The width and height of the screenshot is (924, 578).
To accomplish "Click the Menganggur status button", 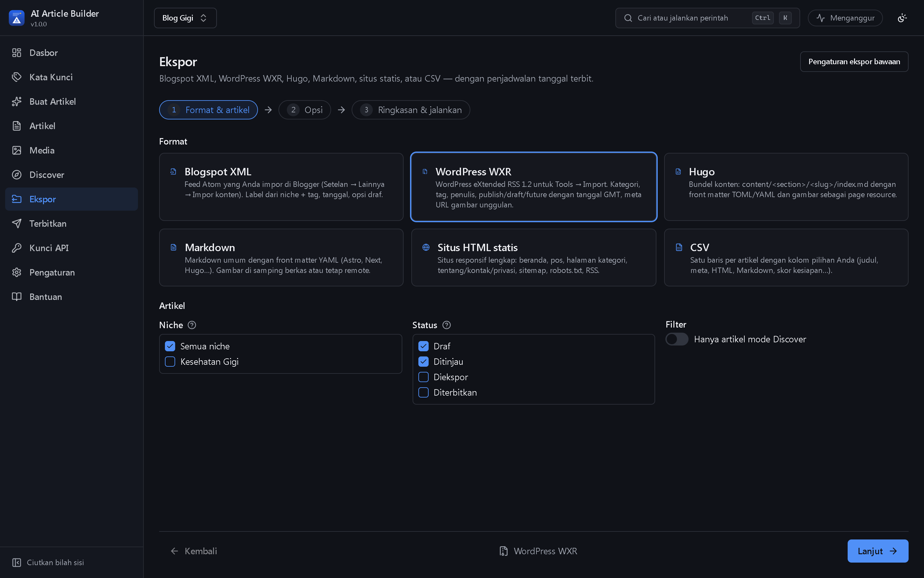I will (x=845, y=18).
